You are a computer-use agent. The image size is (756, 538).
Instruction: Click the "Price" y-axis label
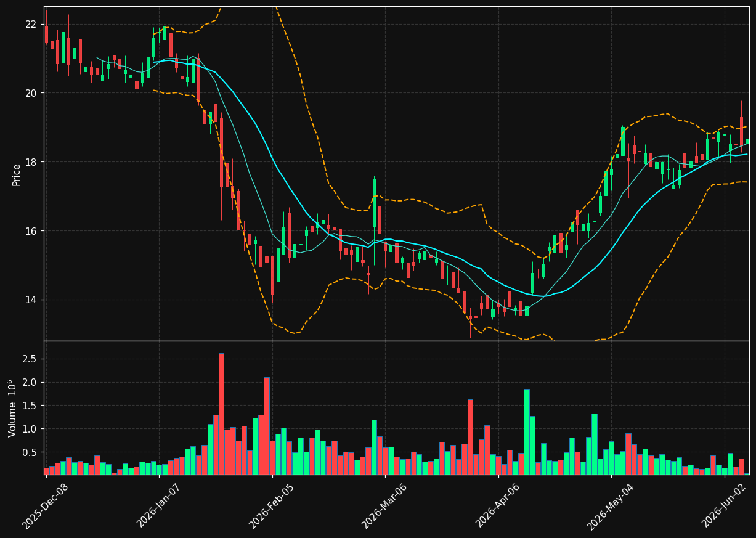tap(17, 174)
